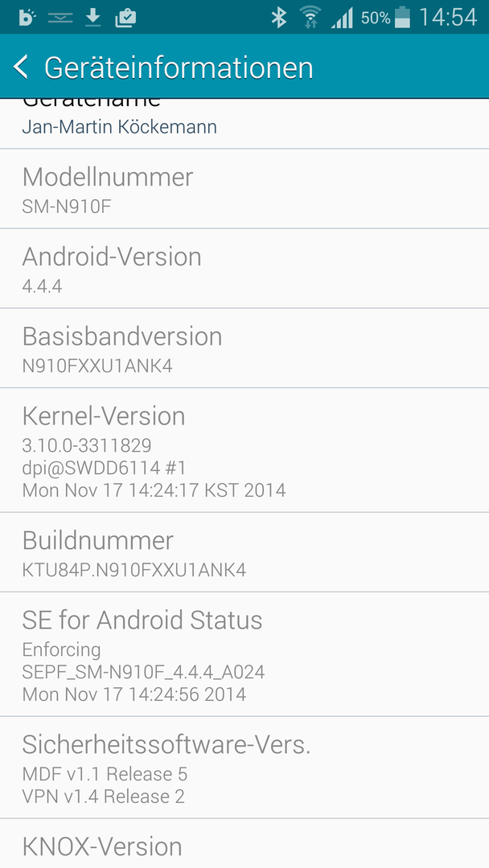Screen dimensions: 489x868
Task: Tap the Bluetooth status bar icon
Action: click(x=278, y=18)
